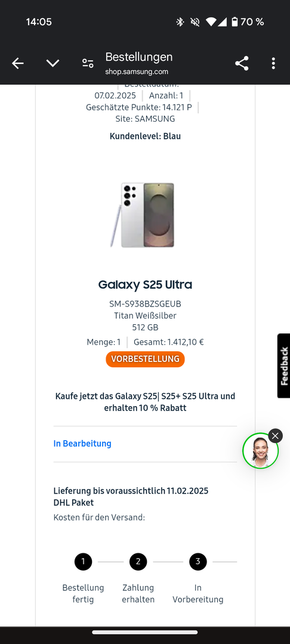Screen dimensions: 290x644
Task: Tap the Bluetooth status icon
Action: tap(180, 22)
